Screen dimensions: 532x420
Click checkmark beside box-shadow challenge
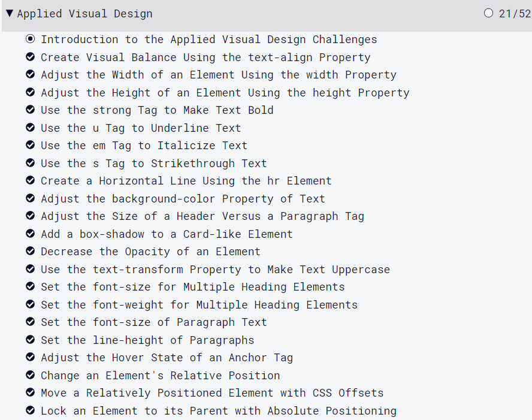(x=31, y=234)
